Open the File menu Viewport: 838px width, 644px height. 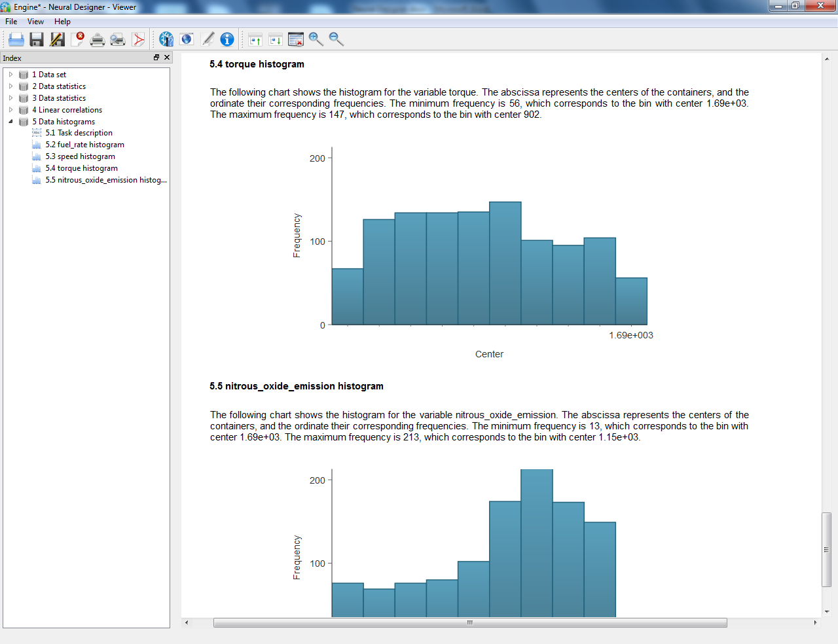pyautogui.click(x=11, y=22)
